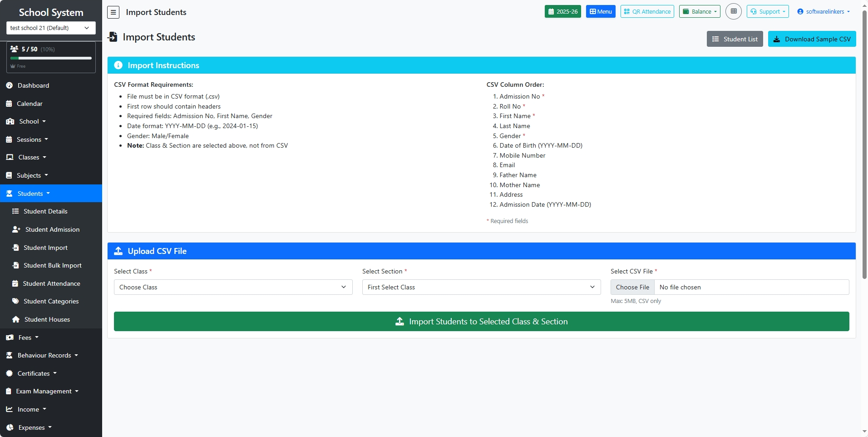
Task: Click Download Sample CSV button
Action: tap(812, 39)
